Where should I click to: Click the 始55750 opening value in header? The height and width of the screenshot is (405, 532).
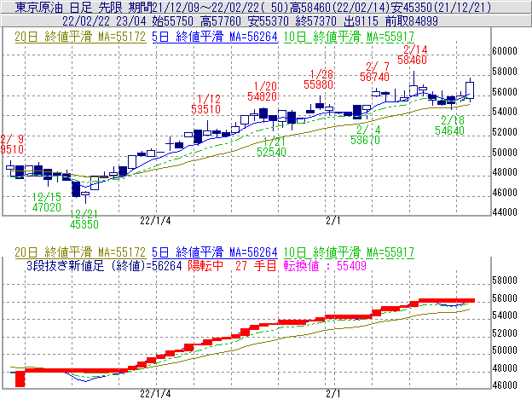172,21
